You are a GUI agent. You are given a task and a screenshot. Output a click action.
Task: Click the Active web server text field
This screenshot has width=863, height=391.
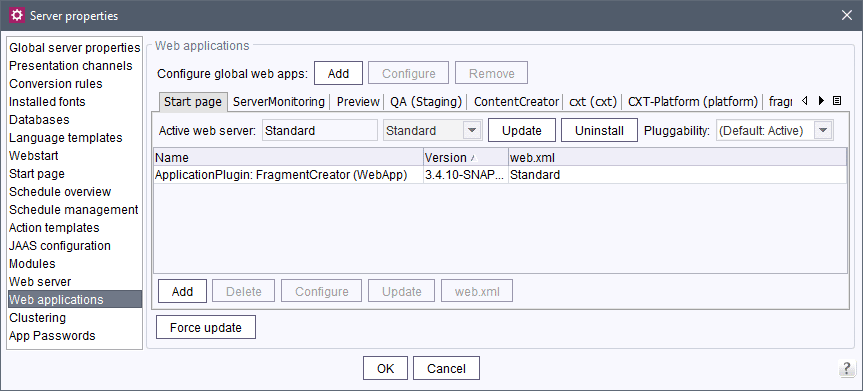click(x=320, y=131)
